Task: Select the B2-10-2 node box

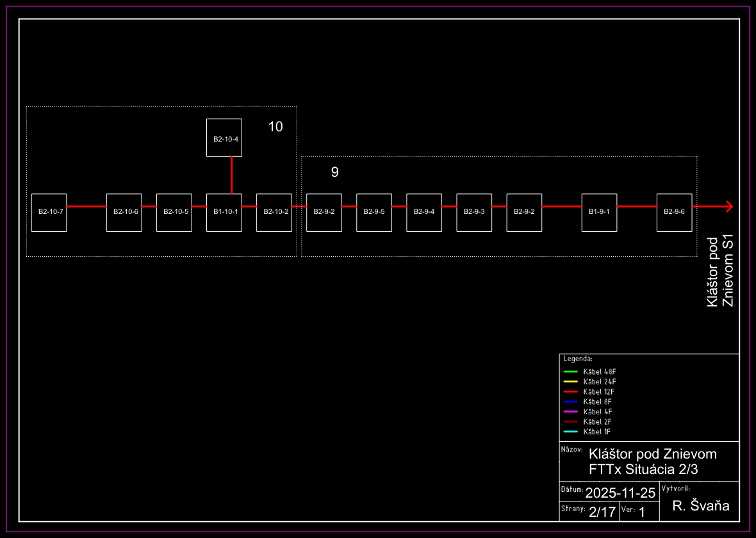Action: [274, 212]
